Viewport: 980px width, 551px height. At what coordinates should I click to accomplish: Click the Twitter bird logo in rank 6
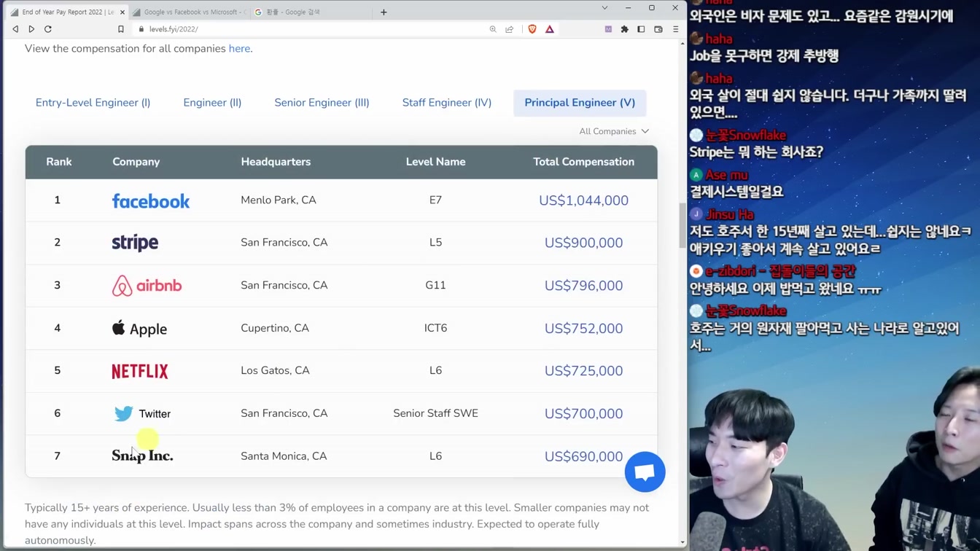coord(123,413)
